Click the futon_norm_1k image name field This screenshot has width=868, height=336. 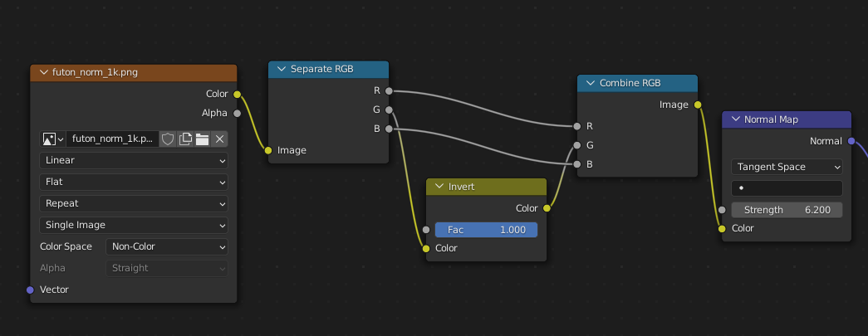pyautogui.click(x=113, y=139)
